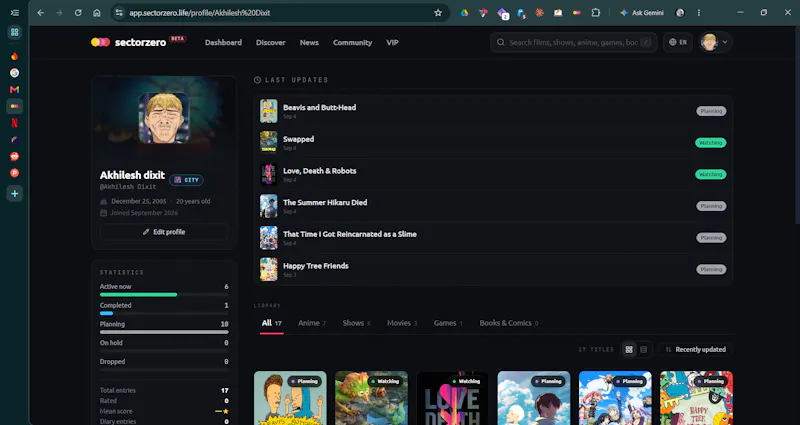Image resolution: width=800 pixels, height=425 pixels.
Task: Open the purple diamond extension with badge 2
Action: pyautogui.click(x=503, y=13)
